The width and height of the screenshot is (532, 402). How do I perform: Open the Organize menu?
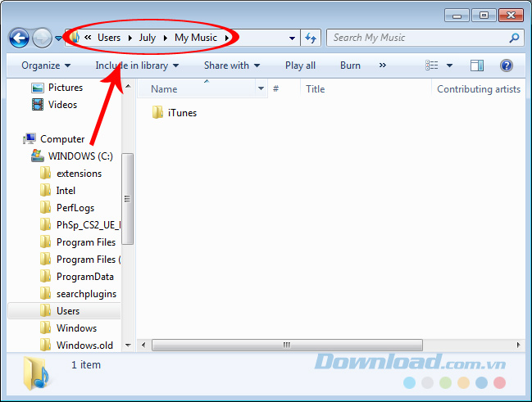coord(46,65)
